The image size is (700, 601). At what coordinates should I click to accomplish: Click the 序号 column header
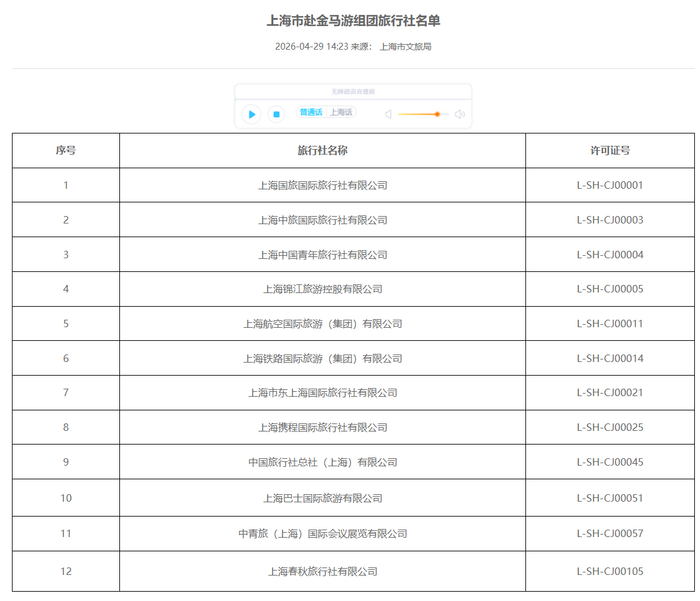(66, 150)
